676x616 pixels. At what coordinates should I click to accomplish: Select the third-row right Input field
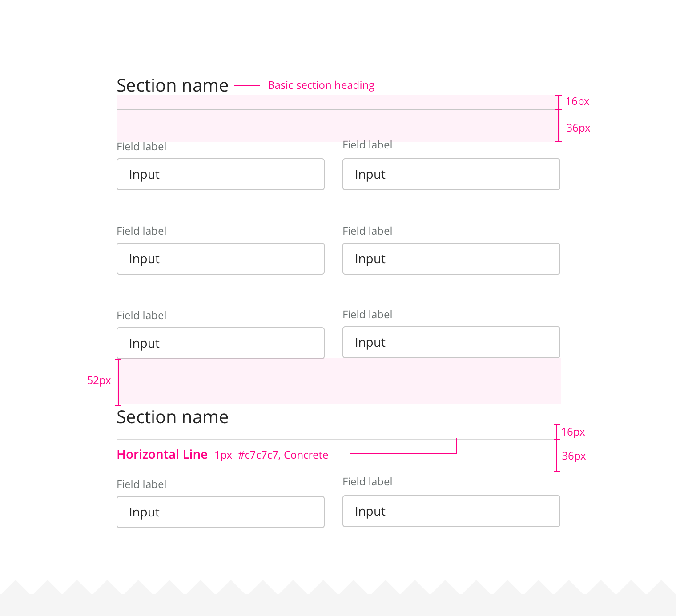coord(451,342)
